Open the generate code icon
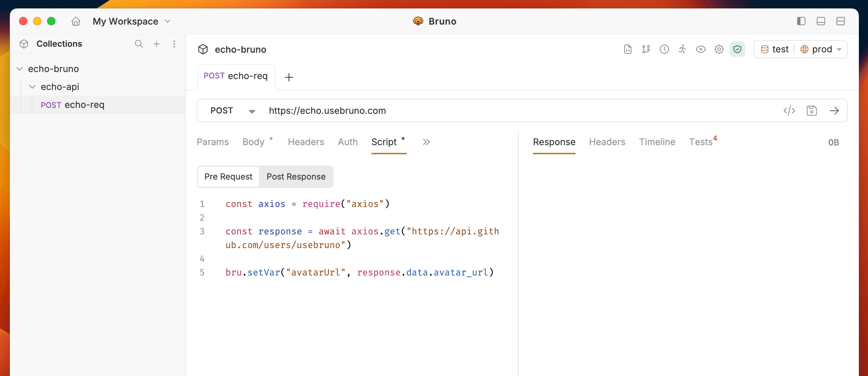868x376 pixels. [789, 111]
